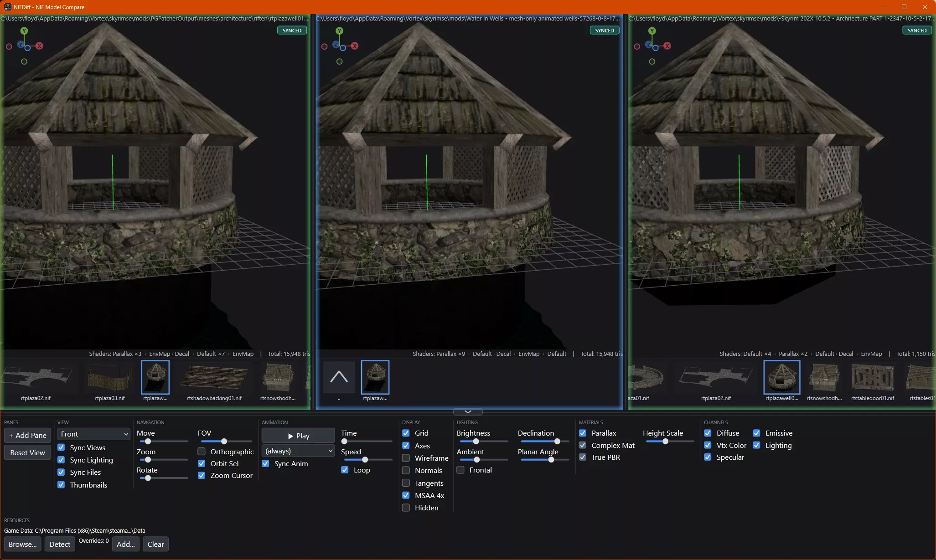Click Add... to add an override
This screenshot has width=936, height=560.
[126, 544]
